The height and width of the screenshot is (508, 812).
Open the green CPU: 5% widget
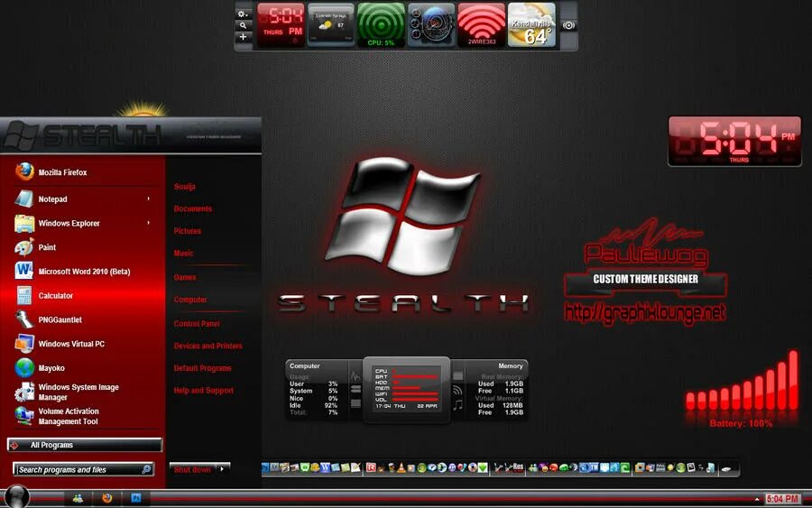tap(381, 25)
